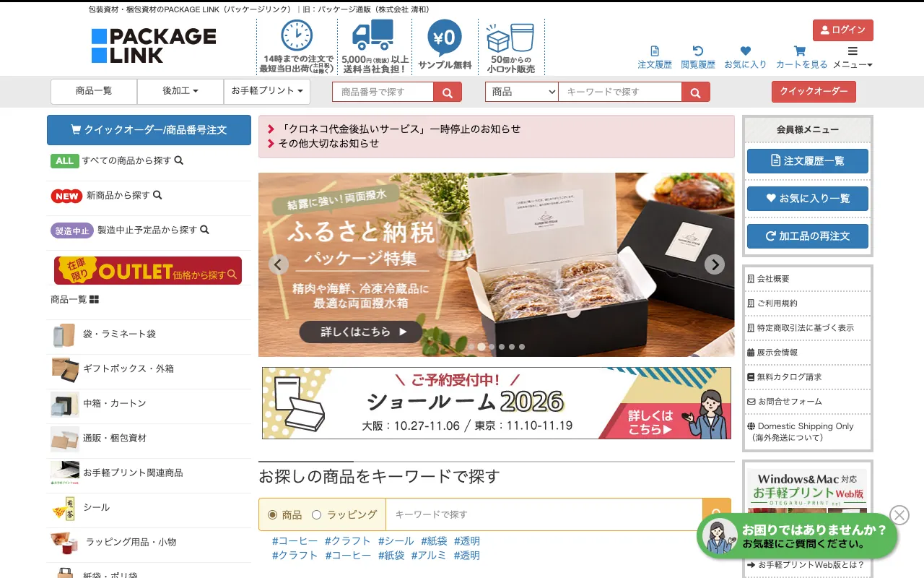Click the 袋・ラミネート袋 category thumbnail
Viewport: 924px width, 578px height.
[x=64, y=335]
